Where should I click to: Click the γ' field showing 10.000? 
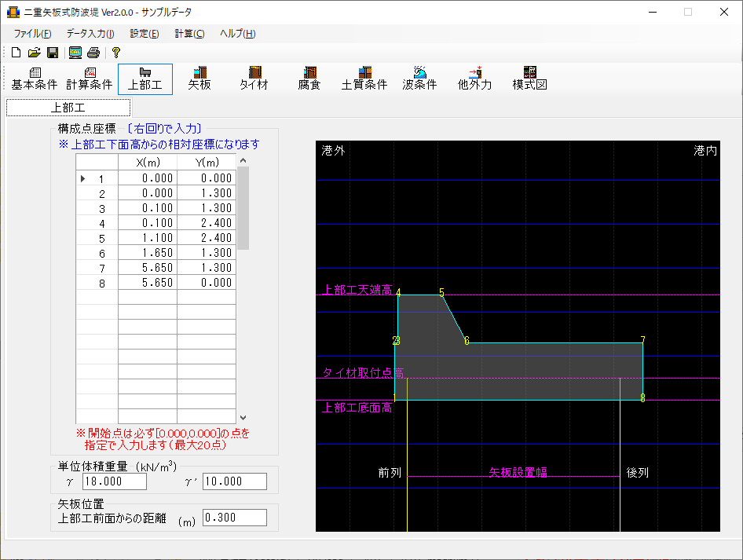(x=235, y=481)
